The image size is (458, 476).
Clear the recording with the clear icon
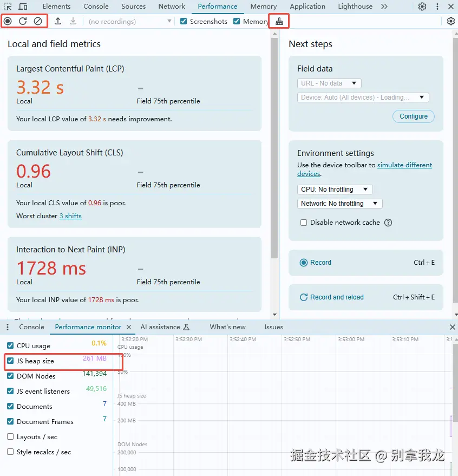coord(38,21)
